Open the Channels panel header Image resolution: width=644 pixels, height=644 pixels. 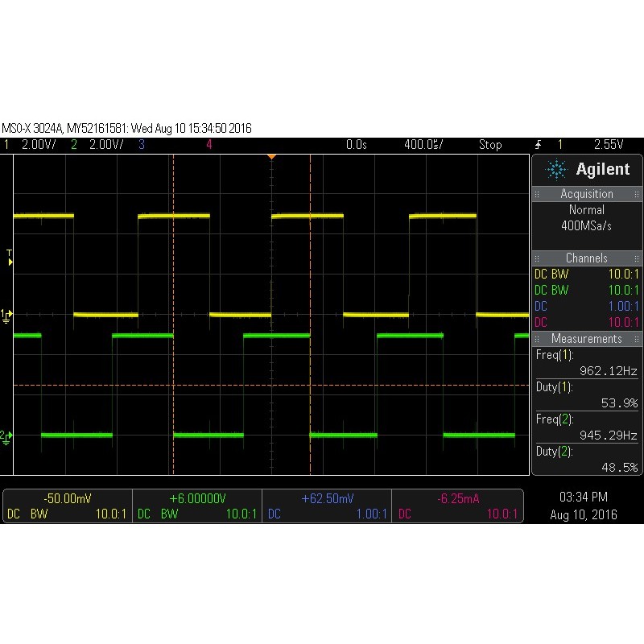587,258
